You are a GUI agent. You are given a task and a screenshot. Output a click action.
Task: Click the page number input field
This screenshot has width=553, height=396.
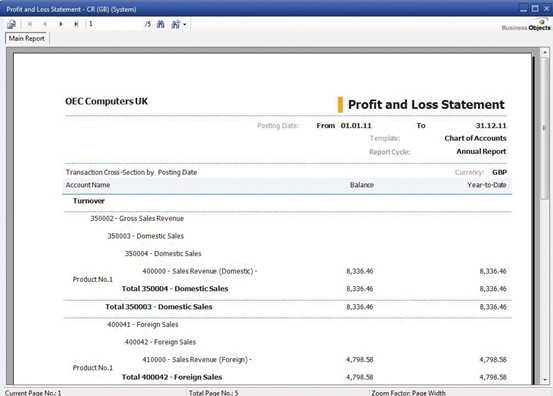(x=115, y=24)
